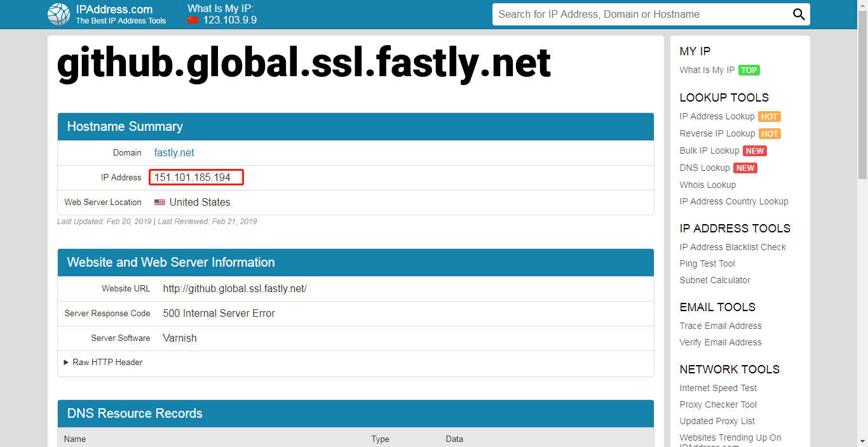Click the Varnish server software value
868x447 pixels.
click(180, 338)
